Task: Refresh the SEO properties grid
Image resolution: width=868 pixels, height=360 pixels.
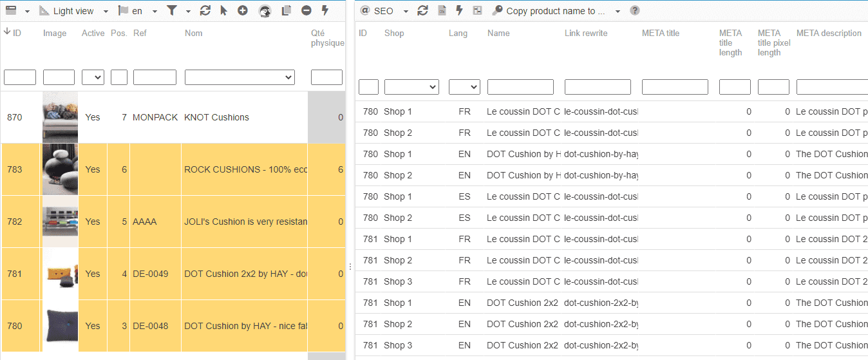Action: [x=422, y=11]
